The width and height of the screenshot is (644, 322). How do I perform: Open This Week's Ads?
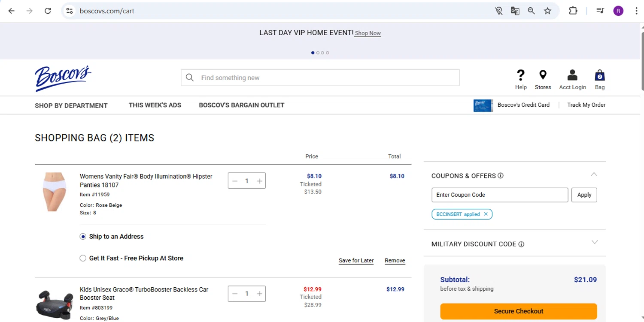point(155,105)
